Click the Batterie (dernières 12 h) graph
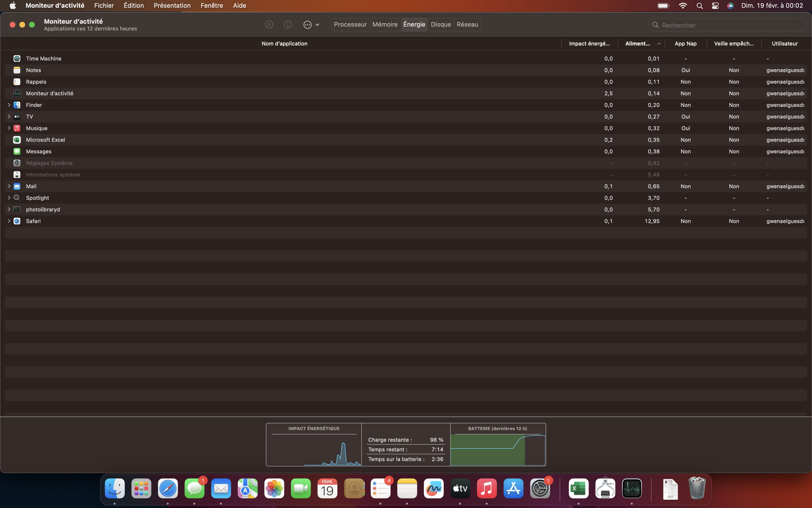The image size is (812, 508). click(x=498, y=445)
